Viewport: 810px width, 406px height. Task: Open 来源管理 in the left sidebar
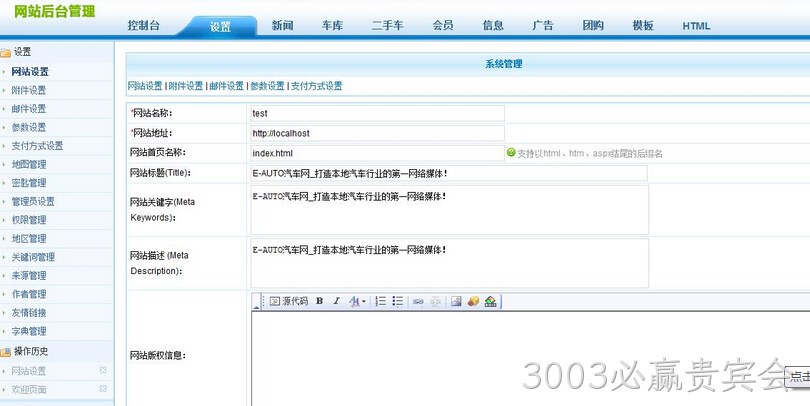29,276
